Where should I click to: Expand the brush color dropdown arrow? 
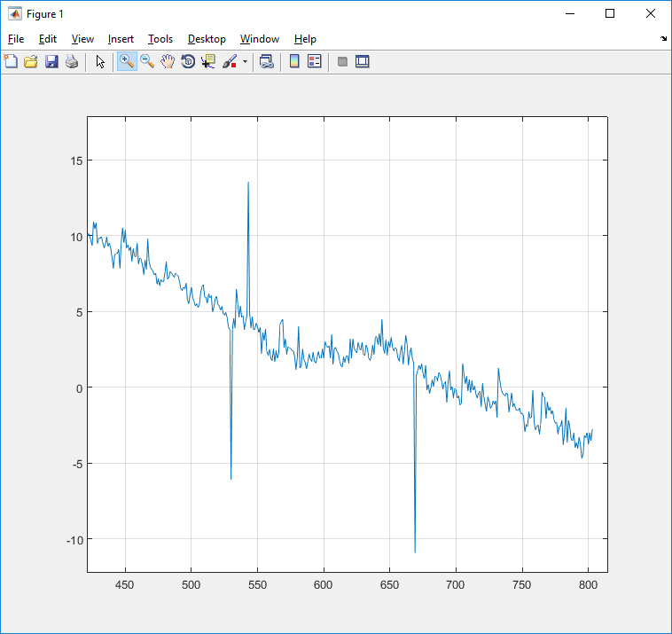245,61
